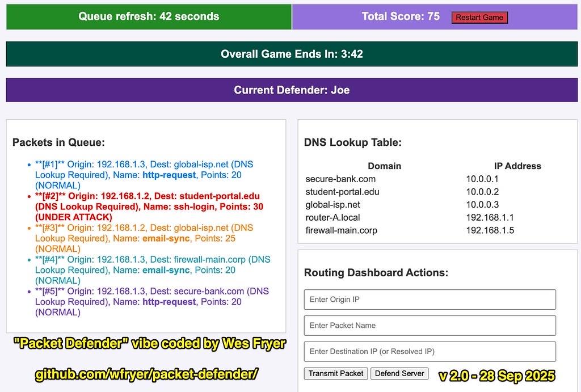
Task: Click the DNS Lookup Table heading
Action: coord(353,142)
